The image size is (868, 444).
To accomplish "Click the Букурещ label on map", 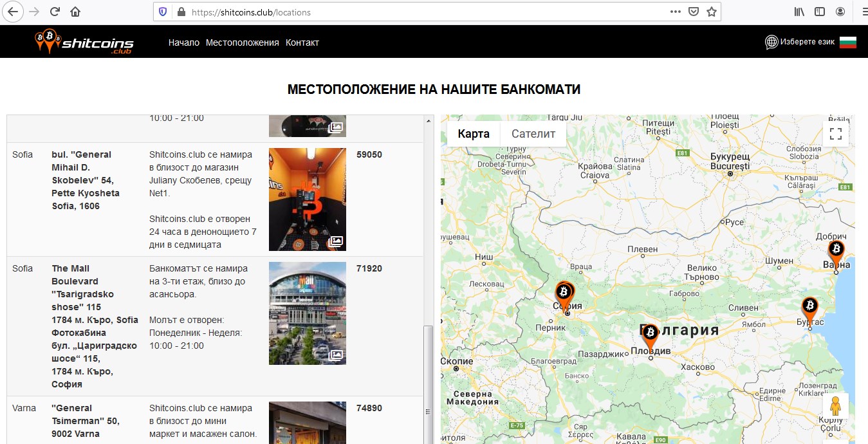I will (x=730, y=156).
